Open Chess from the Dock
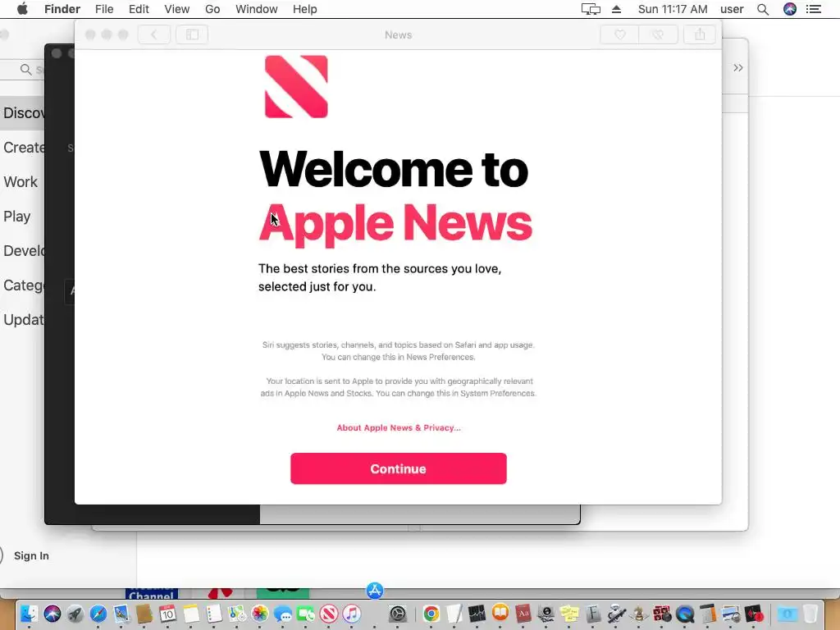Viewport: 840px width, 630px height. (x=639, y=614)
